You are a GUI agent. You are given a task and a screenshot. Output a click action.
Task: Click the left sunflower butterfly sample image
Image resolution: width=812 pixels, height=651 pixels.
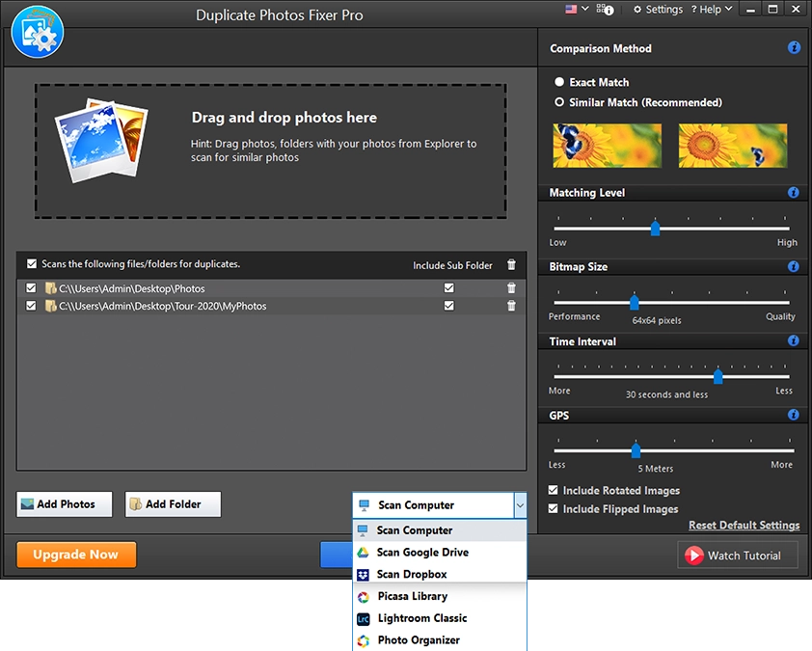607,146
